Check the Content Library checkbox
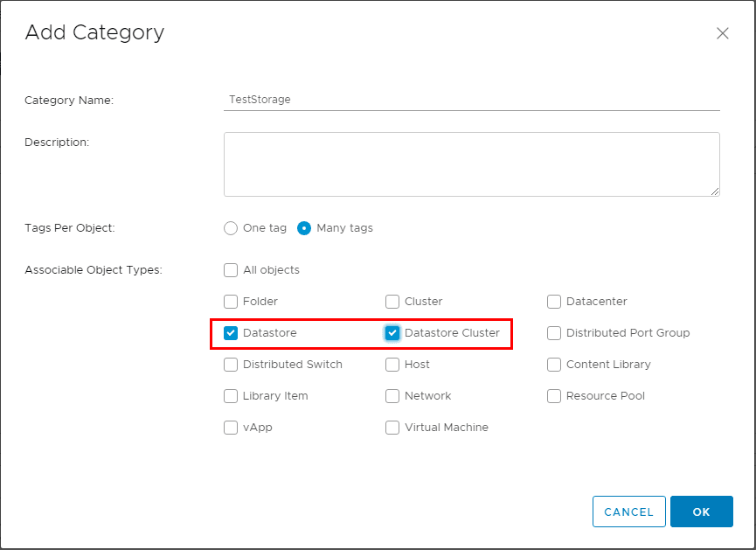Screen dimensions: 756x550 pyautogui.click(x=554, y=365)
